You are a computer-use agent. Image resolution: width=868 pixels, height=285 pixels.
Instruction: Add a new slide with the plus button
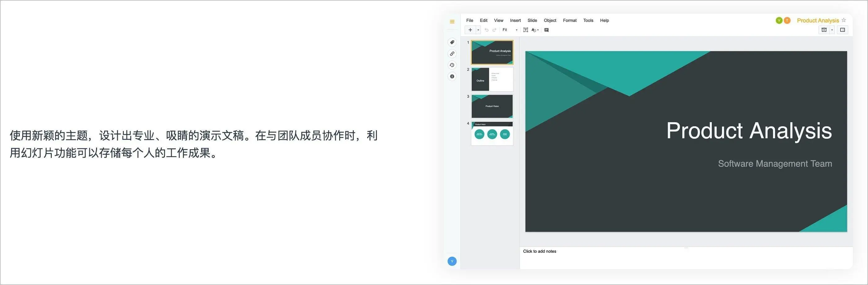coord(470,30)
